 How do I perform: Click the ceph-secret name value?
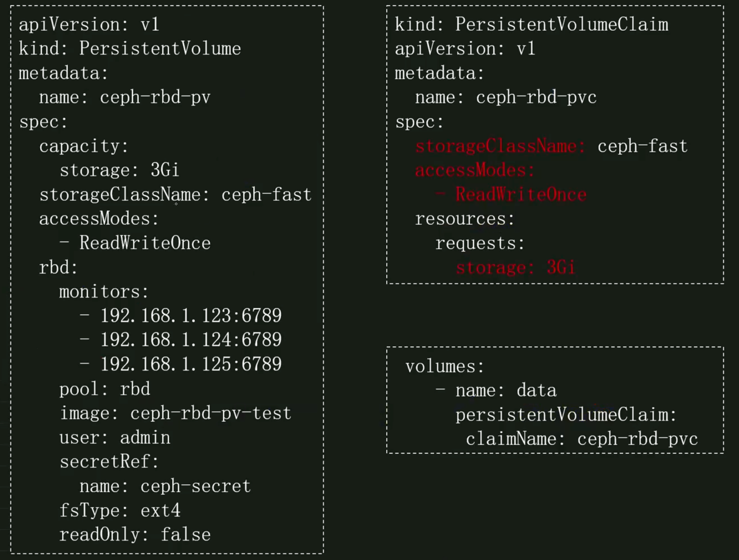pyautogui.click(x=195, y=486)
